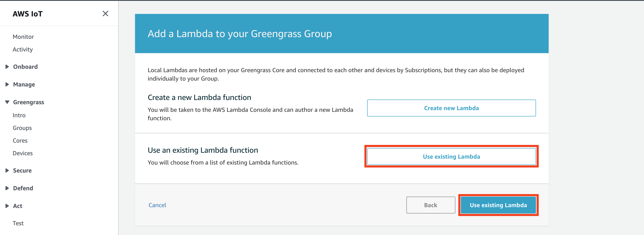The width and height of the screenshot is (644, 235).
Task: Open Greengrass Devices list
Action: pyautogui.click(x=23, y=153)
